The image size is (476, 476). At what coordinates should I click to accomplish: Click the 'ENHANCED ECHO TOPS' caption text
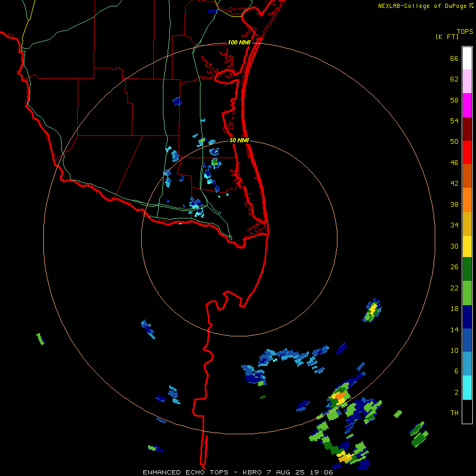pos(186,472)
